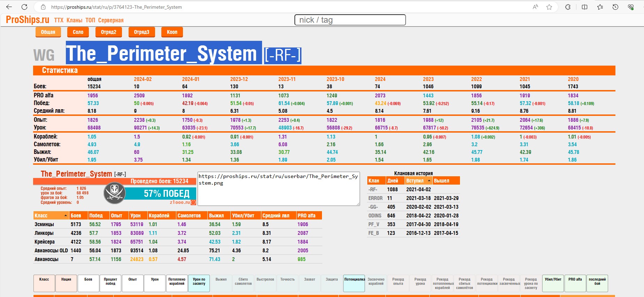The image size is (644, 297).
Task: Open the ODINS clan history entry
Action: pyautogui.click(x=375, y=216)
